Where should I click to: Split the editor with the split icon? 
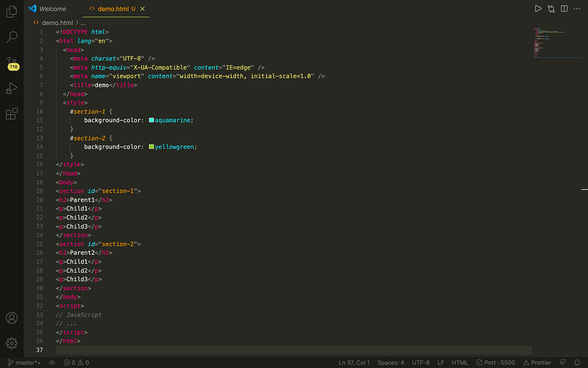pyautogui.click(x=564, y=8)
